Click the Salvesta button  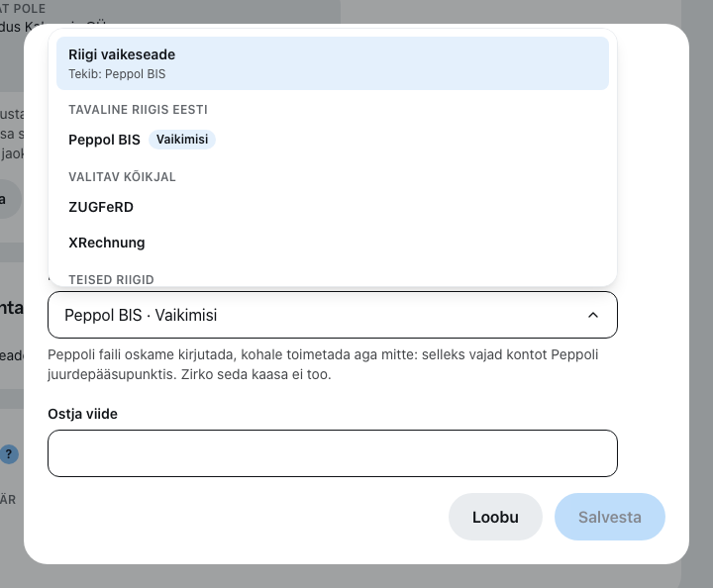[610, 517]
